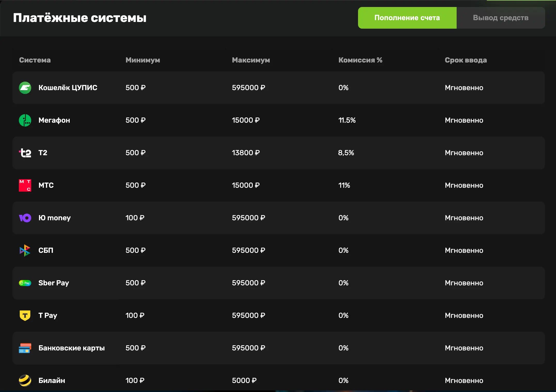Image resolution: width=556 pixels, height=392 pixels.
Task: Open the Вывод средств tab
Action: pyautogui.click(x=501, y=18)
